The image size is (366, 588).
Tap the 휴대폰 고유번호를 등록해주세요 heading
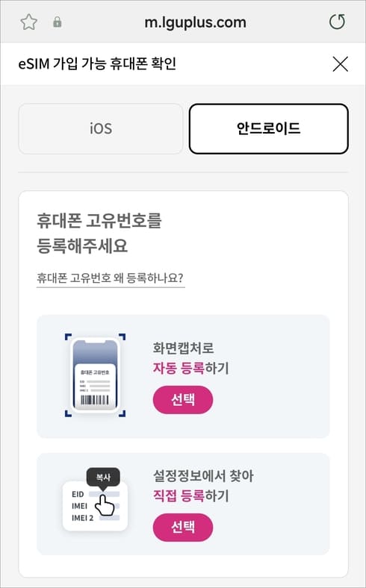click(99, 234)
